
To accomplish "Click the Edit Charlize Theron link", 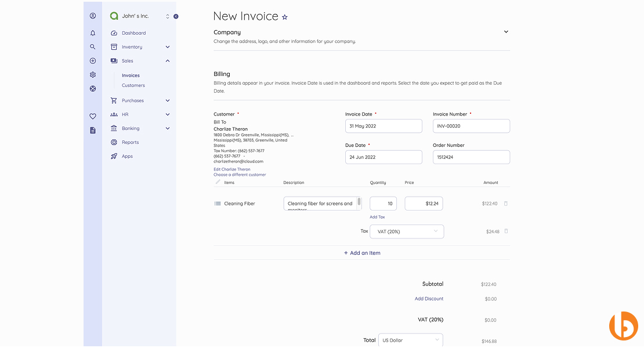I will [231, 169].
